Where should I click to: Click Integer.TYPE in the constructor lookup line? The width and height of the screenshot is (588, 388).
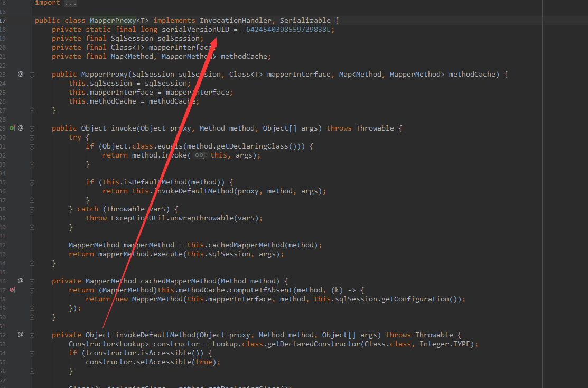point(445,344)
